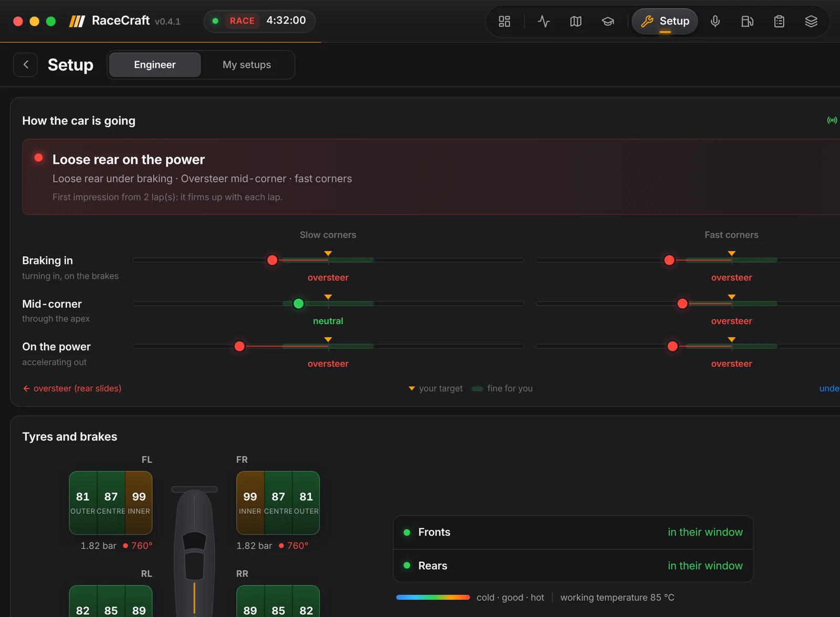Select the fast corners Mid-corner marker
Image resolution: width=840 pixels, height=617 pixels.
[x=682, y=304]
